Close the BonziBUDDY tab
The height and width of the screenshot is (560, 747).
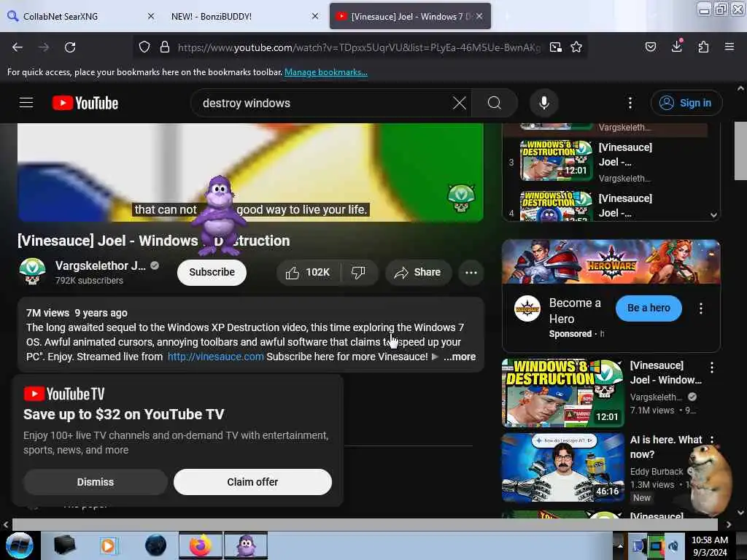coord(315,16)
